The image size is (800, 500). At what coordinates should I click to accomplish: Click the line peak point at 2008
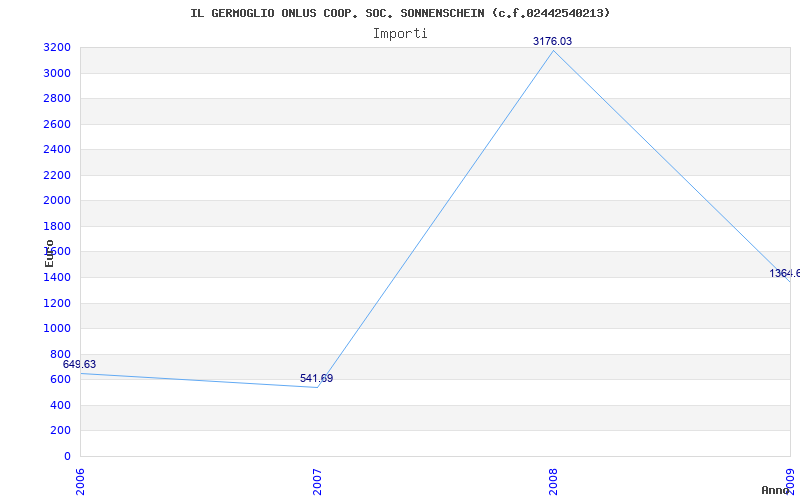tap(554, 50)
